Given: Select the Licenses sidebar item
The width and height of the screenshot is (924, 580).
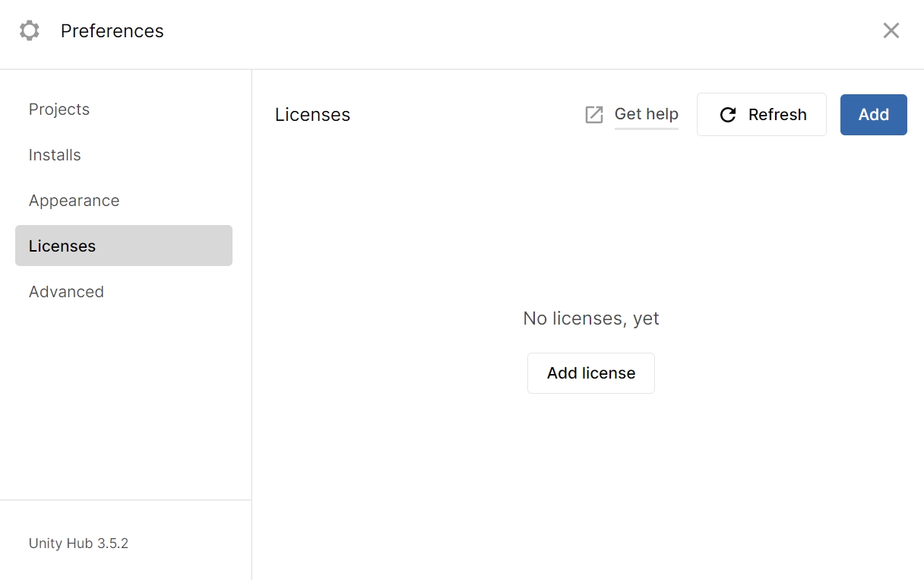Looking at the screenshot, I should pos(124,246).
